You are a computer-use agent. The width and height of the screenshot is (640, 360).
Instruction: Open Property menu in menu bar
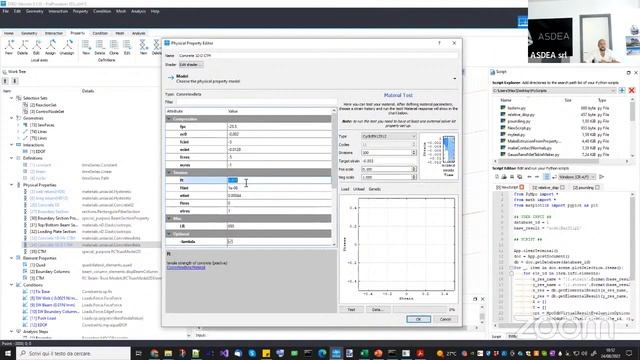pyautogui.click(x=80, y=11)
